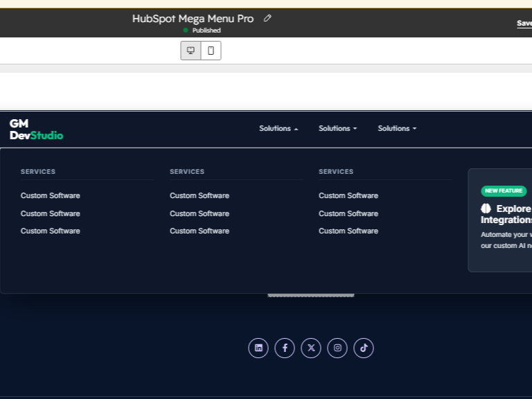Switch to desktop preview mode
Viewport: 532px width, 399px height.
click(x=190, y=51)
